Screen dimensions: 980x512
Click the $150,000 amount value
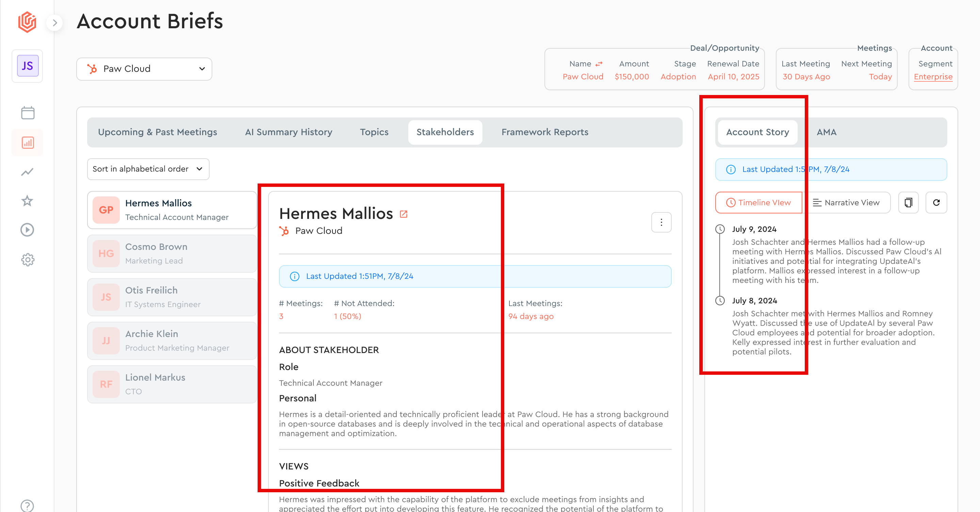[x=632, y=77]
